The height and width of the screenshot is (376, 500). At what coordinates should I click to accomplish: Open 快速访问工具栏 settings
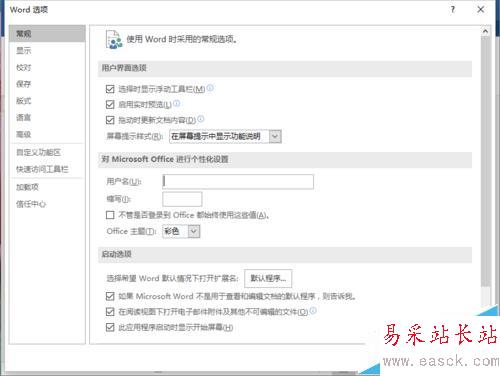point(47,169)
